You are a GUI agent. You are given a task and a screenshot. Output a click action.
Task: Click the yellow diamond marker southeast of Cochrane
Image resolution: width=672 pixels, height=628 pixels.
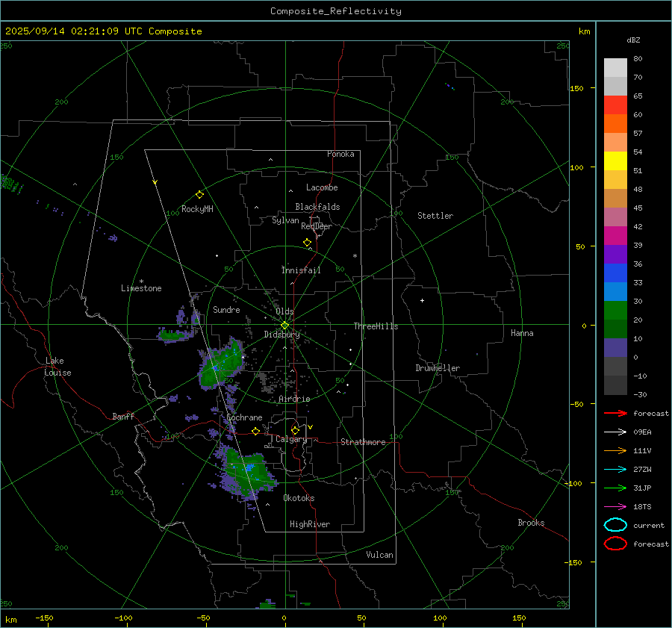pos(256,432)
